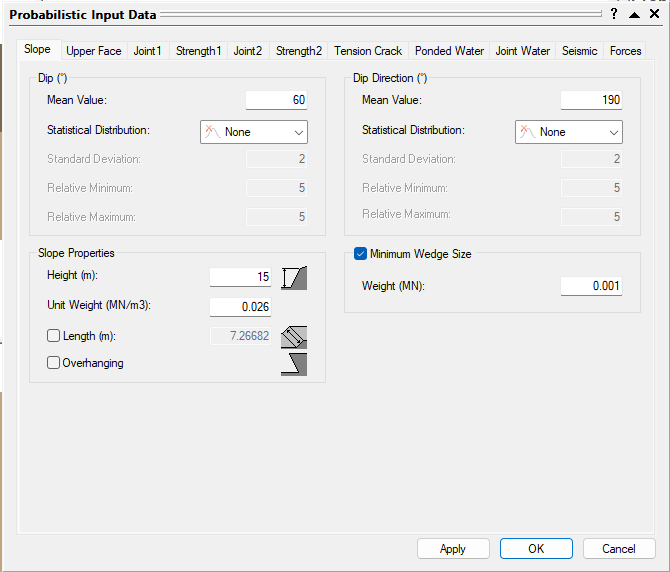
Task: Open the Strength1 tab
Action: coord(199,51)
